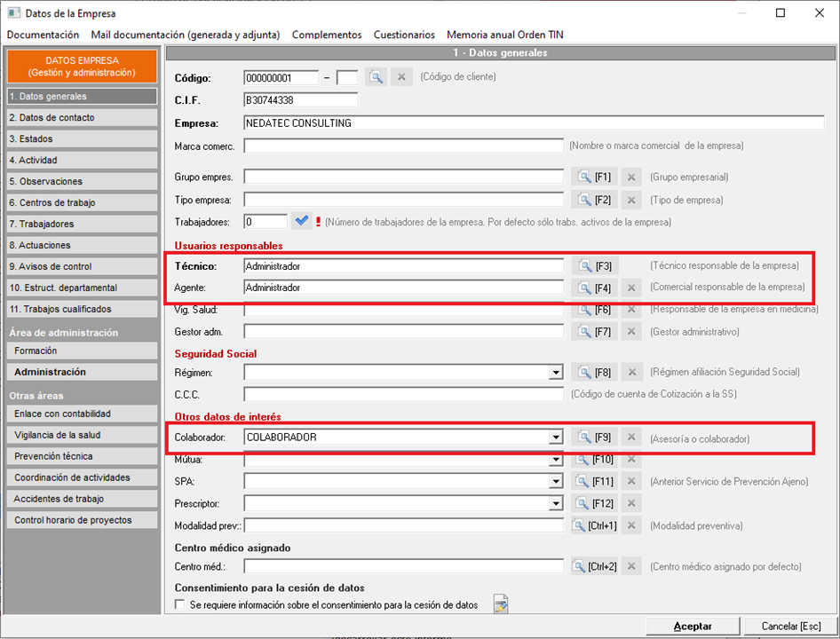Enable the consentimiento cesión de datos checkbox
The image size is (840, 639).
pyautogui.click(x=180, y=605)
